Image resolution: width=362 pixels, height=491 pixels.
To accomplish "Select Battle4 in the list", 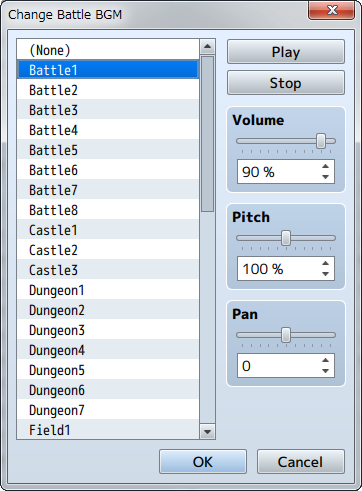I will coord(108,130).
